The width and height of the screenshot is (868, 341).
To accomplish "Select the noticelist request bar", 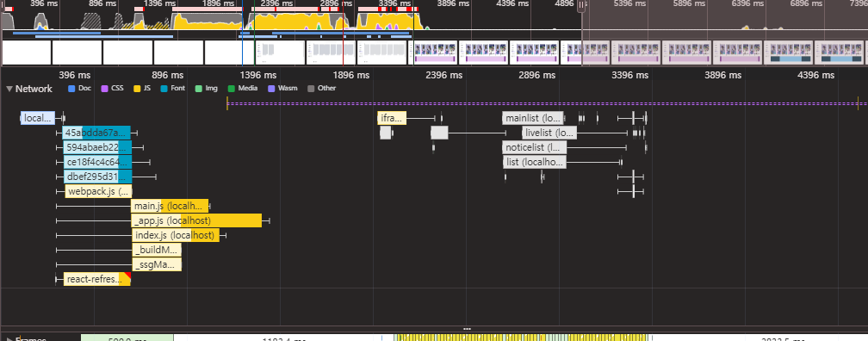I will coord(535,147).
